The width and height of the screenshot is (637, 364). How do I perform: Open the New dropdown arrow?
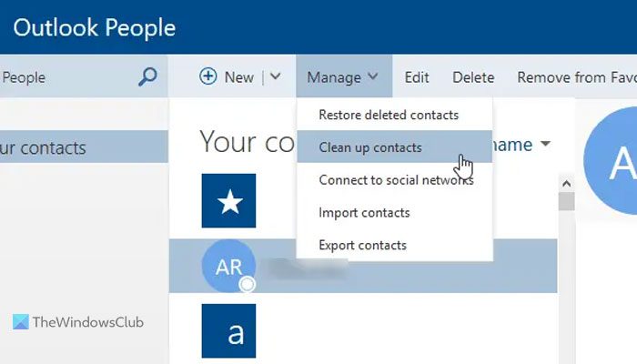click(276, 76)
